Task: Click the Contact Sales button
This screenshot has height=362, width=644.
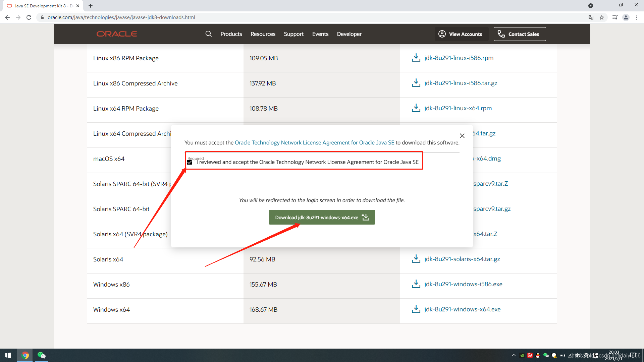Action: pos(520,34)
